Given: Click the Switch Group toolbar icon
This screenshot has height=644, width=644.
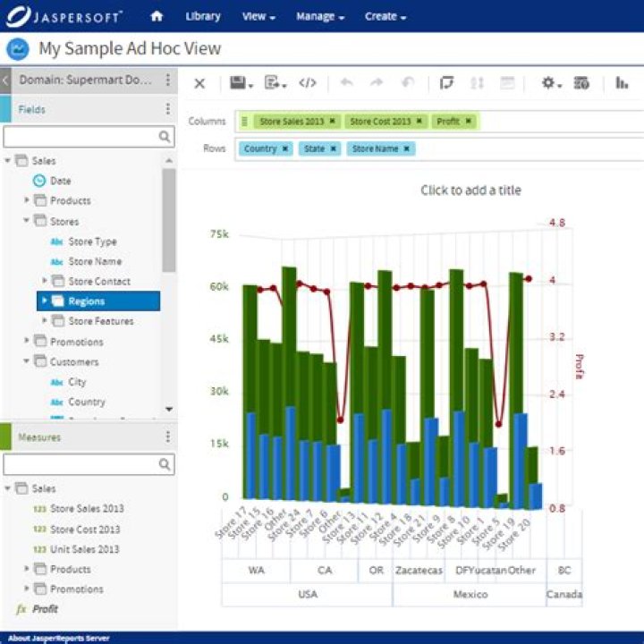Looking at the screenshot, I should pyautogui.click(x=446, y=83).
